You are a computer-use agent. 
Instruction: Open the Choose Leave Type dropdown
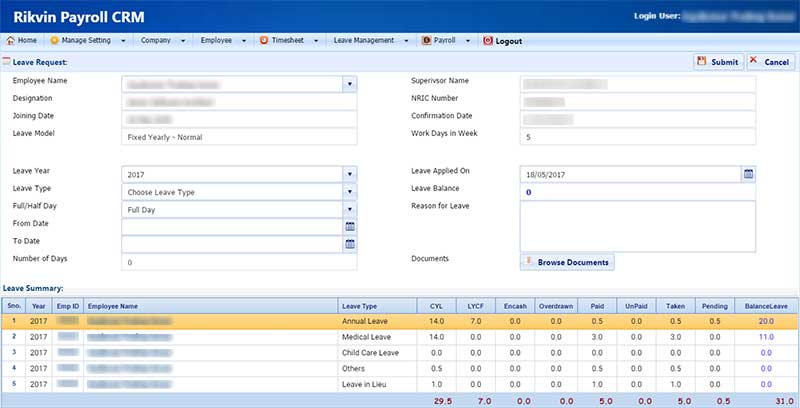pos(349,192)
